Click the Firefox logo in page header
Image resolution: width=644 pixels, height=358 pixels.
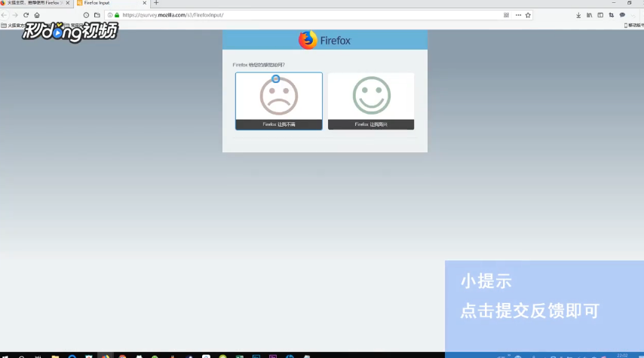point(325,40)
